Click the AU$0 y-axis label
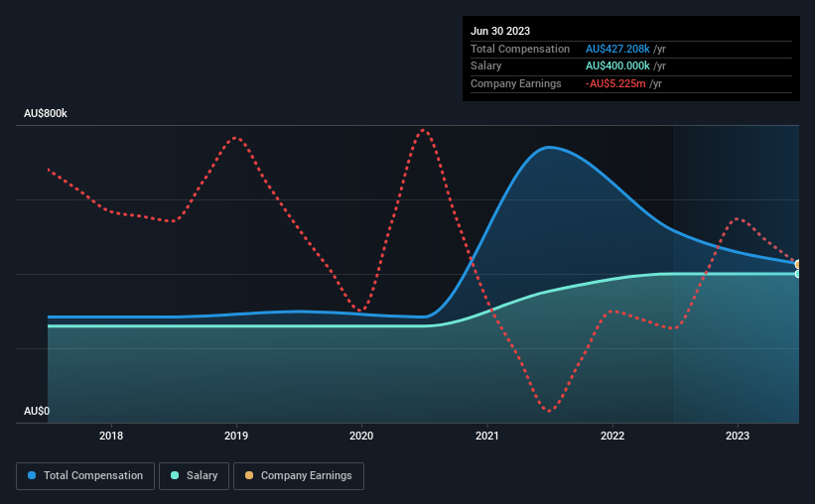 click(37, 411)
